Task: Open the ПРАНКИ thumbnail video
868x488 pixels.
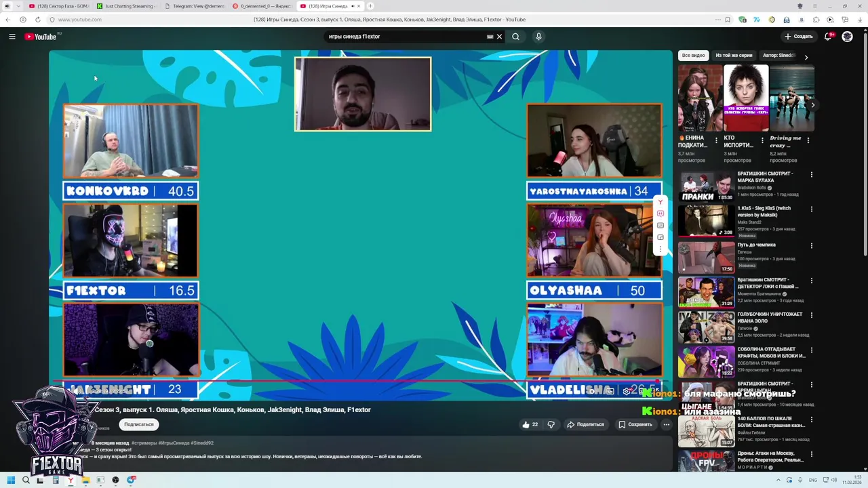Action: (706, 187)
